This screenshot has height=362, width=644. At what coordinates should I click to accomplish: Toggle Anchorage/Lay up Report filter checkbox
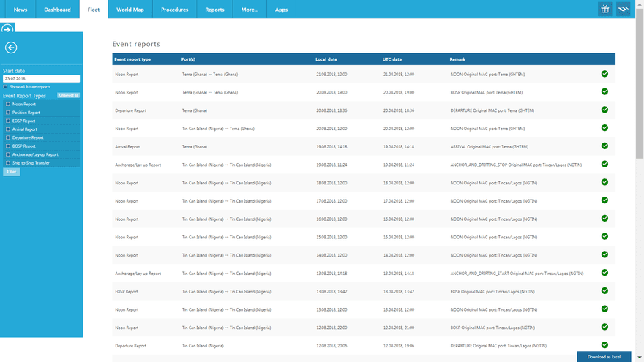pos(8,155)
